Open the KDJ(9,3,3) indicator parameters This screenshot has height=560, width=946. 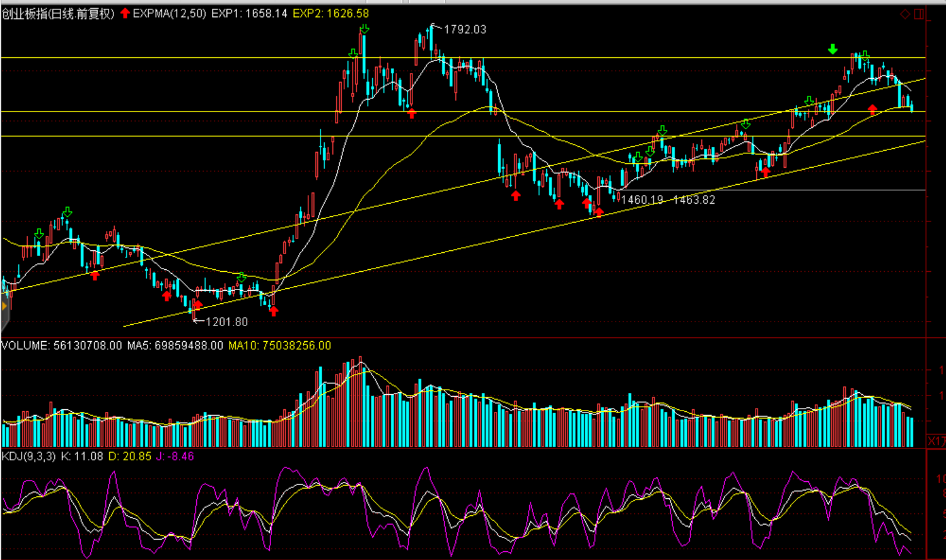[28, 456]
